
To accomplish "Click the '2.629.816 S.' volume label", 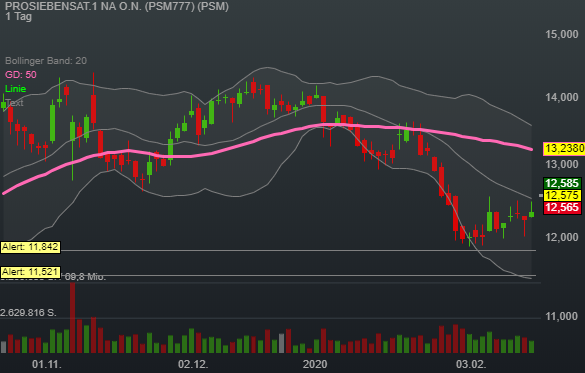I will (x=28, y=313).
